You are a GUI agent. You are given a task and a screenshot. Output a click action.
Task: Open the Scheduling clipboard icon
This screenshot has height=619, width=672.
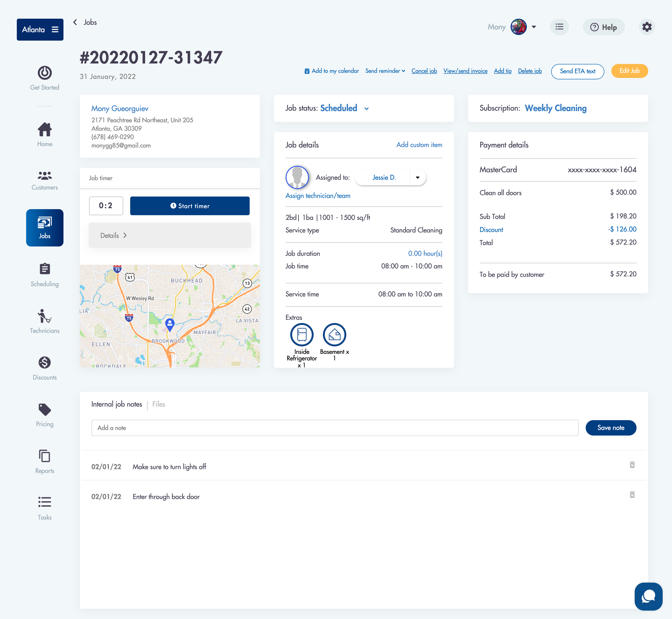click(x=45, y=269)
